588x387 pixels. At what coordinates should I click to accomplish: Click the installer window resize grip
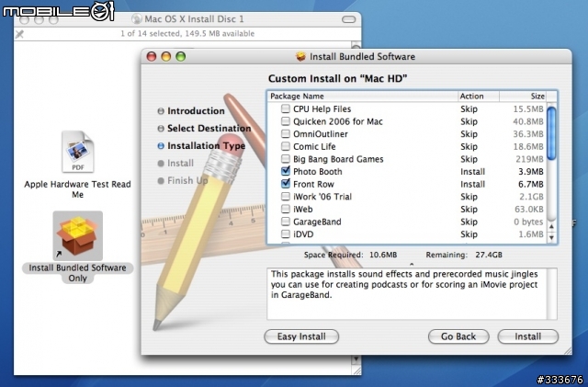567,350
